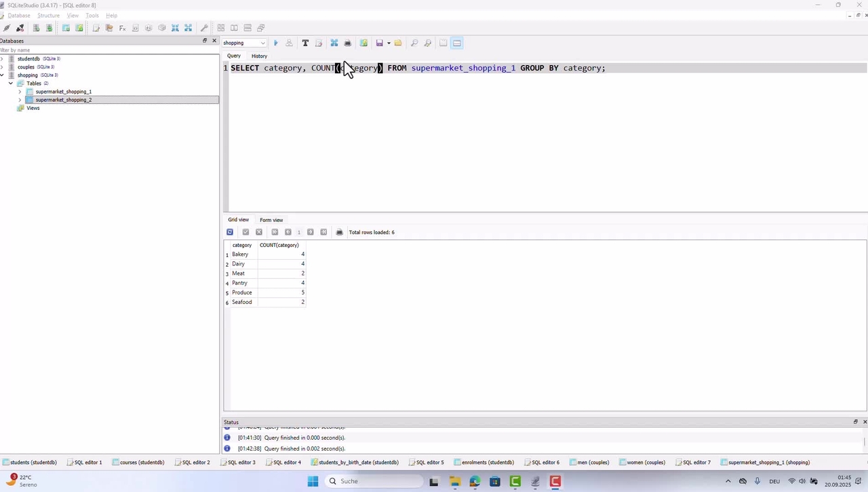Go to the next results page

310,232
